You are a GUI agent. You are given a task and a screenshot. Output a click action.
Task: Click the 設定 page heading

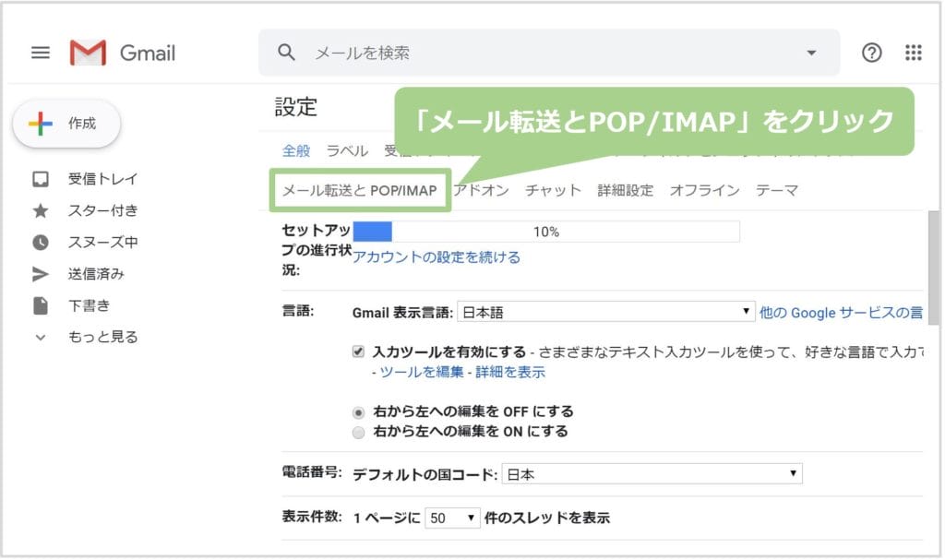296,107
